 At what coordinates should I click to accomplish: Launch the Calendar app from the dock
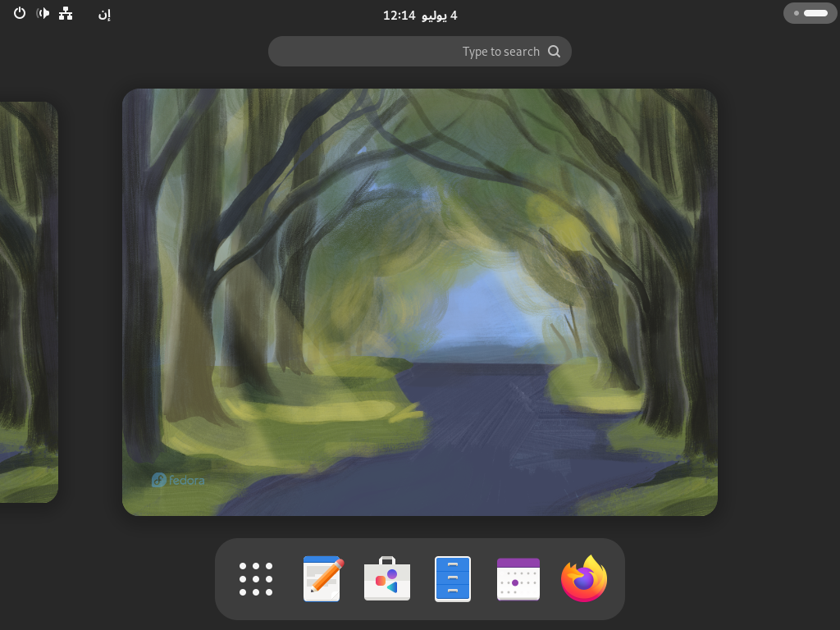(518, 579)
